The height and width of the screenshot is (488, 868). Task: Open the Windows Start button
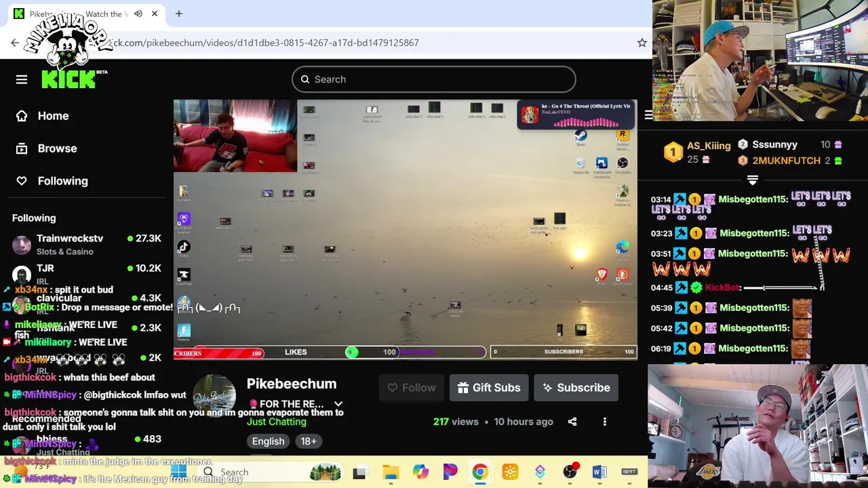coord(178,472)
